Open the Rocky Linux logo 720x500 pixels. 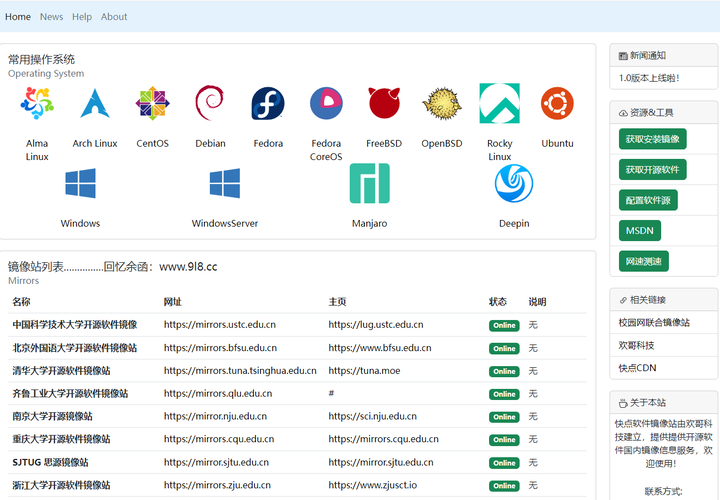[500, 103]
